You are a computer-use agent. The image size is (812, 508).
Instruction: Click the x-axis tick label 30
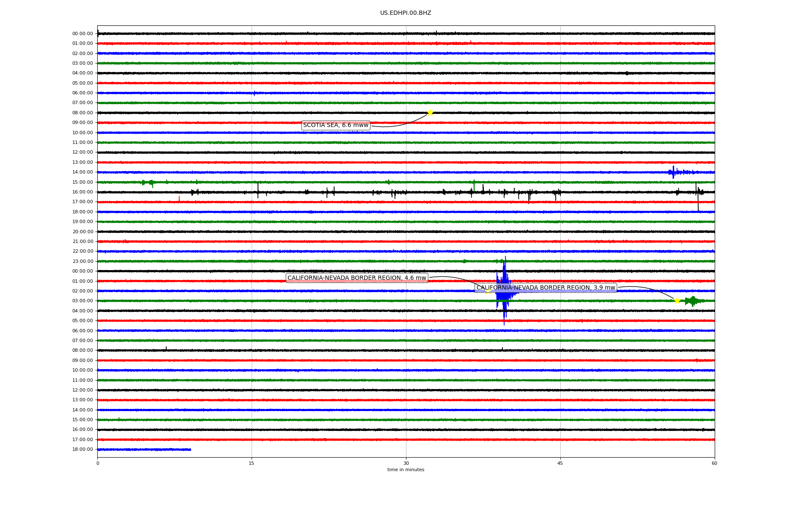pyautogui.click(x=406, y=463)
